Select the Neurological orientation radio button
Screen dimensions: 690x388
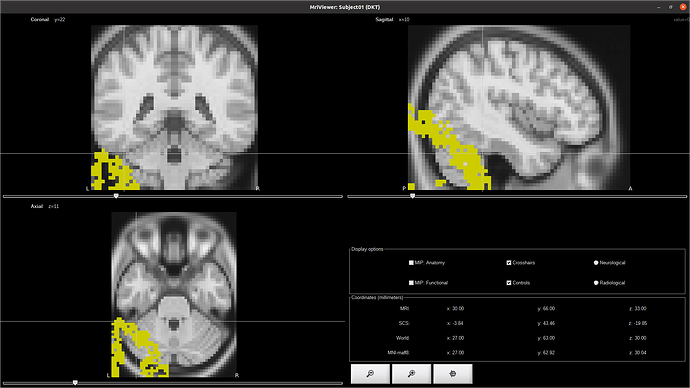596,263
